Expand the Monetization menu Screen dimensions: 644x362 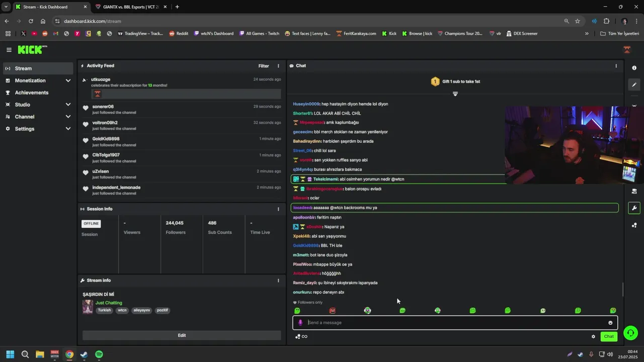click(68, 80)
